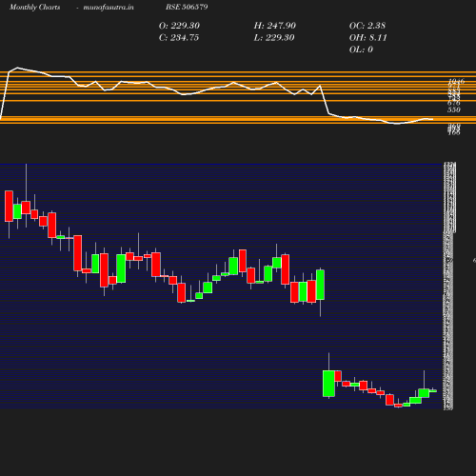Click the open price 'O: 229.30'
This screenshot has width=476, height=476.
(179, 26)
